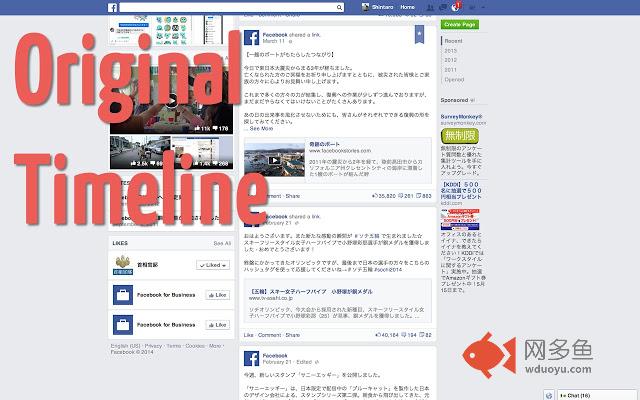Like the Olympic halfpipe post
The image size is (640, 400).
(249, 335)
